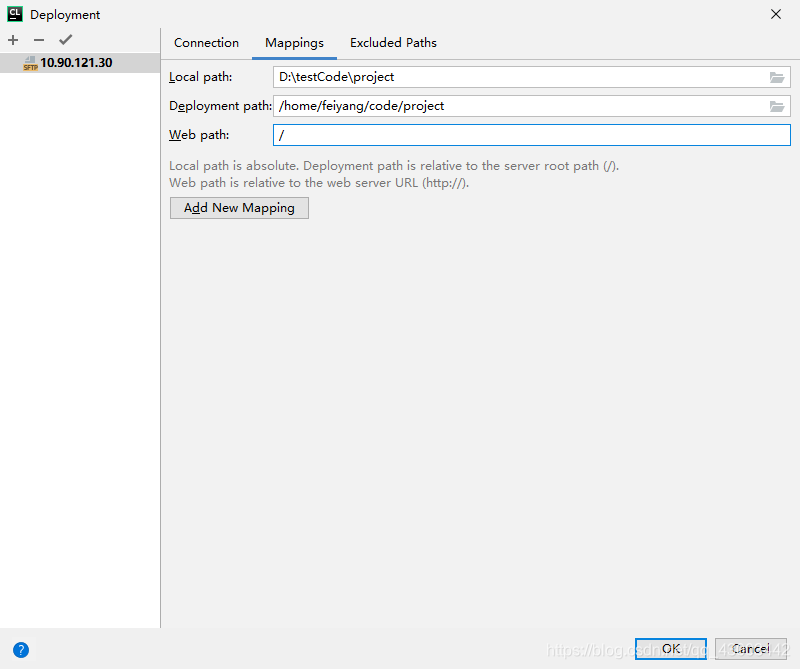Focus the Web path input field
Image resolution: width=800 pixels, height=669 pixels.
tap(532, 135)
